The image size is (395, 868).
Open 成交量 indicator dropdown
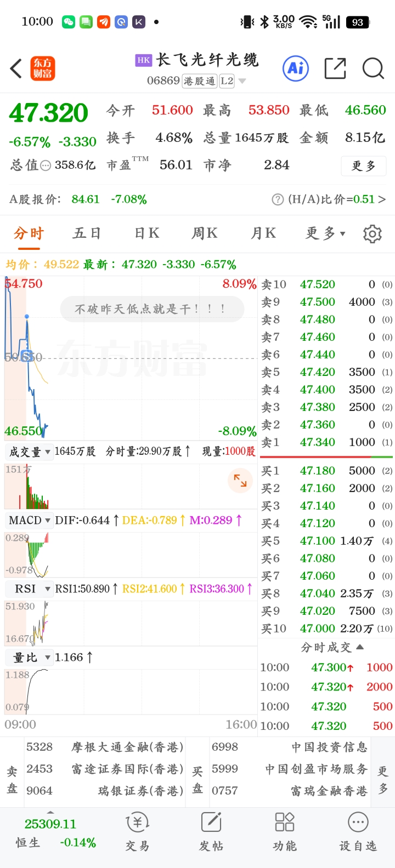(x=29, y=452)
